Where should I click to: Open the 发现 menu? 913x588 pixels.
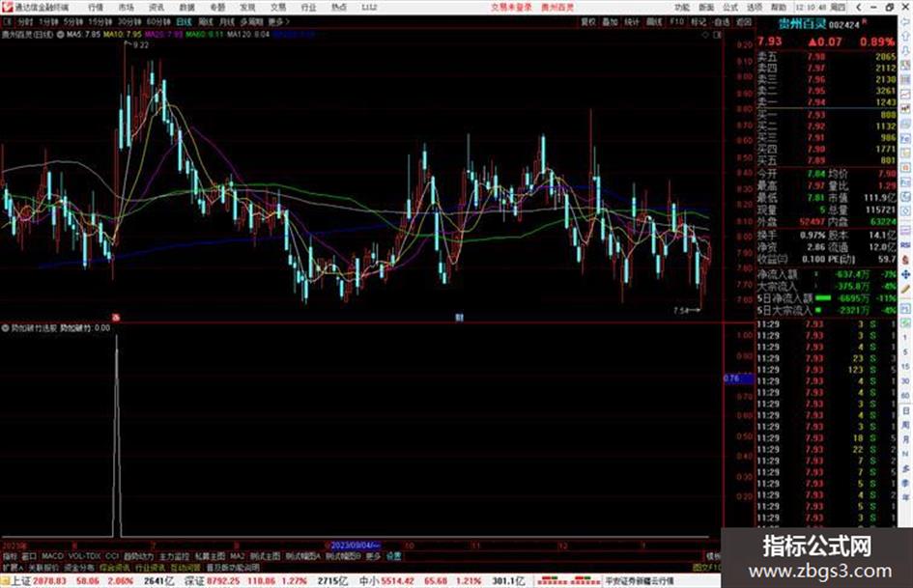point(247,7)
